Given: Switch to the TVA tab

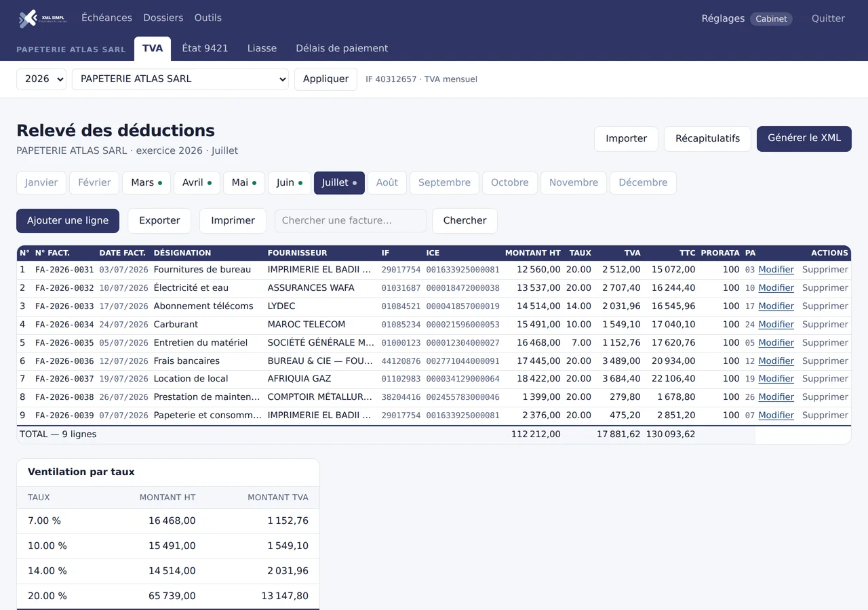Looking at the screenshot, I should 153,49.
